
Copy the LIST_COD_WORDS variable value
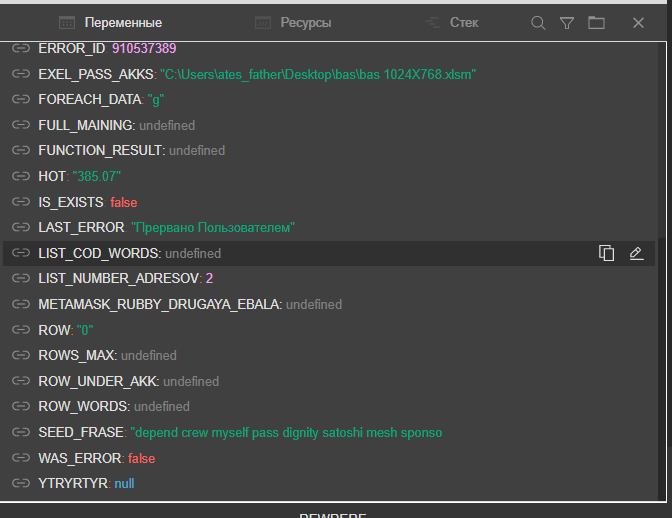(606, 253)
